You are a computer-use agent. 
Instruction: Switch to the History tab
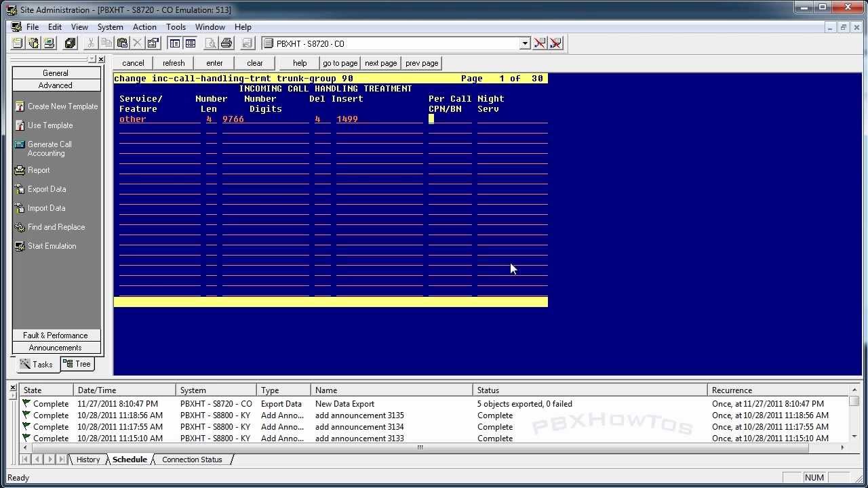tap(88, 460)
